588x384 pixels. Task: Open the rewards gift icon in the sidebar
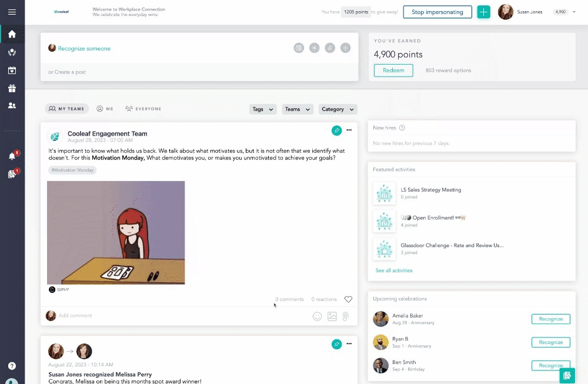12,88
